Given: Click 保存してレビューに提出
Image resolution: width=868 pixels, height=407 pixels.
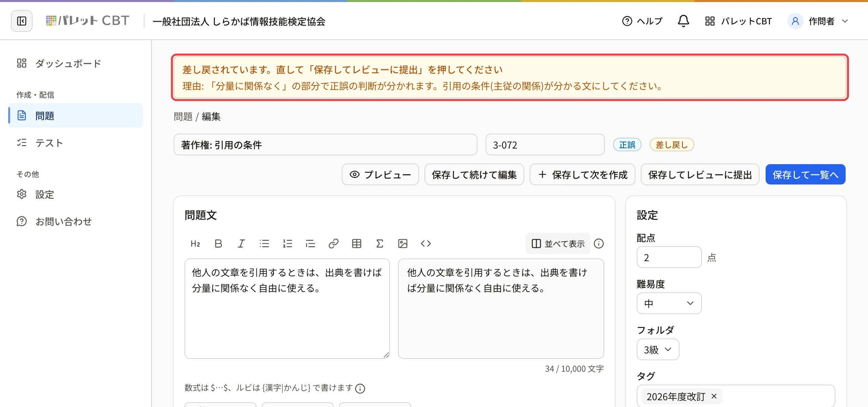Looking at the screenshot, I should click(x=700, y=175).
